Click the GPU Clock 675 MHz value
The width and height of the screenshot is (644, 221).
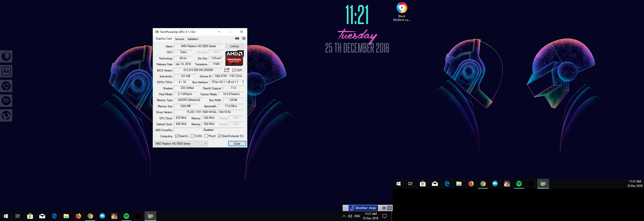point(181,118)
